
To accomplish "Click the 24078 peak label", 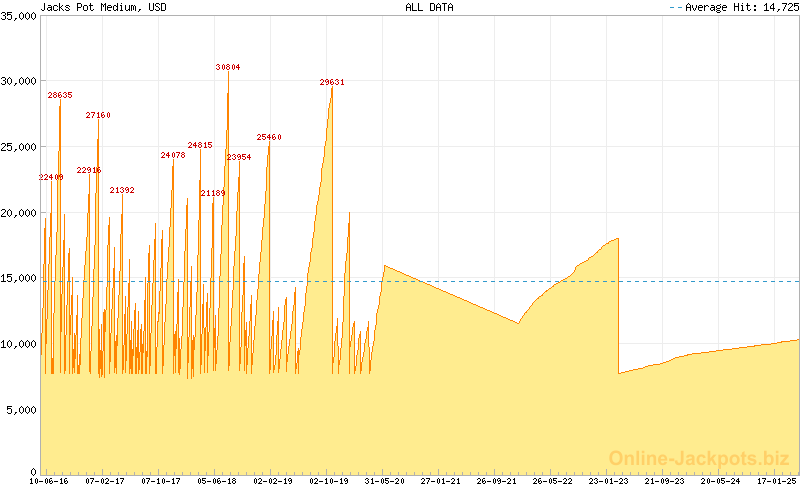I will tap(173, 155).
